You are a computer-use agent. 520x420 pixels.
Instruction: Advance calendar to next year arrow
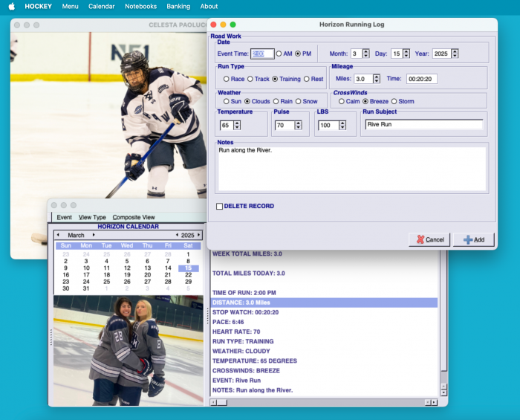coord(198,235)
